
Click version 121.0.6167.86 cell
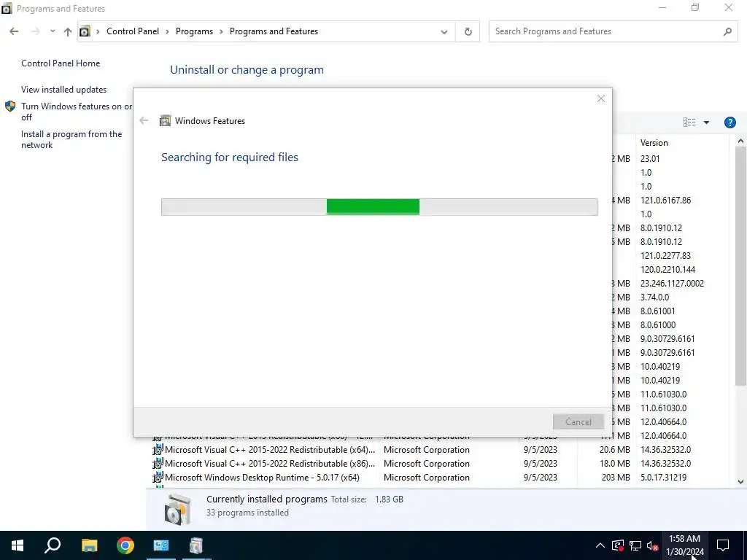coord(665,200)
